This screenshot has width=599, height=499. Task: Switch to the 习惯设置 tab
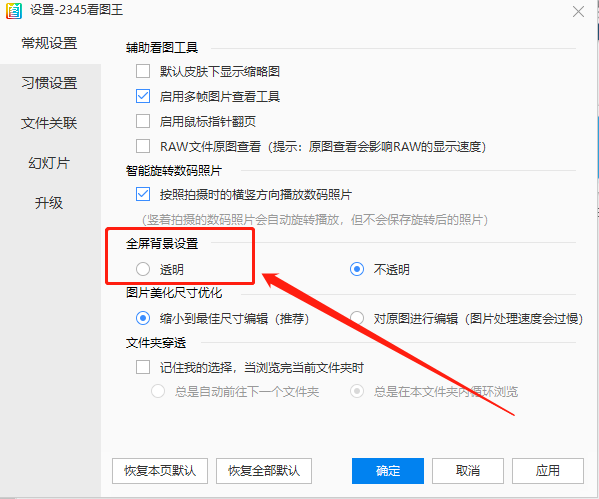[49, 83]
